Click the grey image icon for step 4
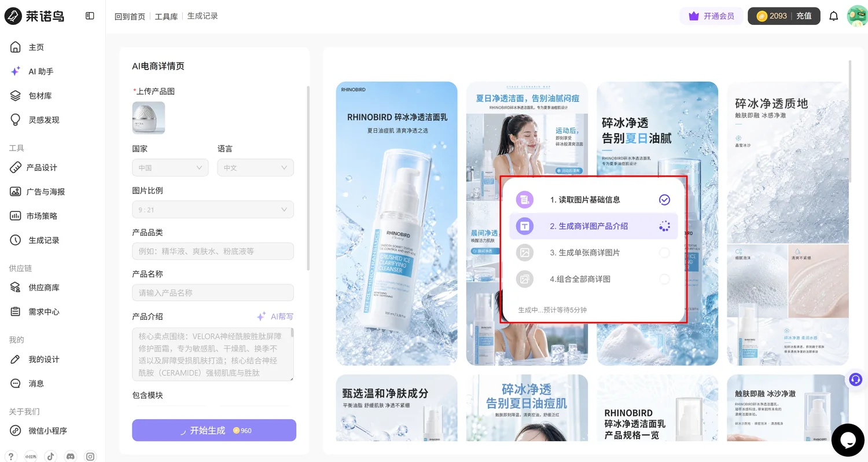 [524, 279]
